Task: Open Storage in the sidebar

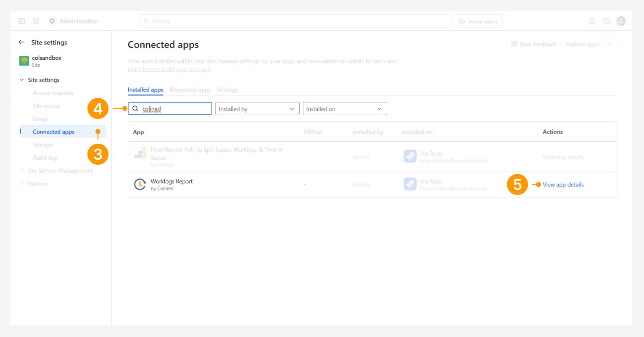Action: point(43,145)
